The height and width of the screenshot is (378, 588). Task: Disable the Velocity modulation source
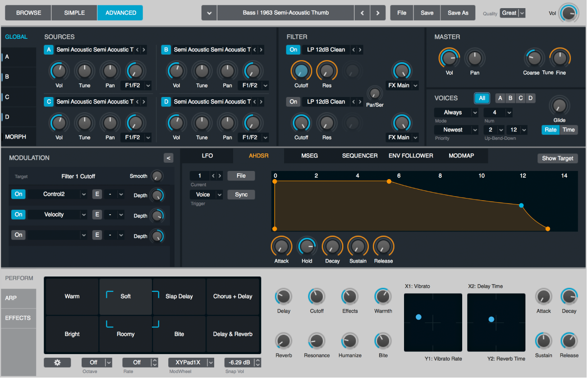[18, 214]
